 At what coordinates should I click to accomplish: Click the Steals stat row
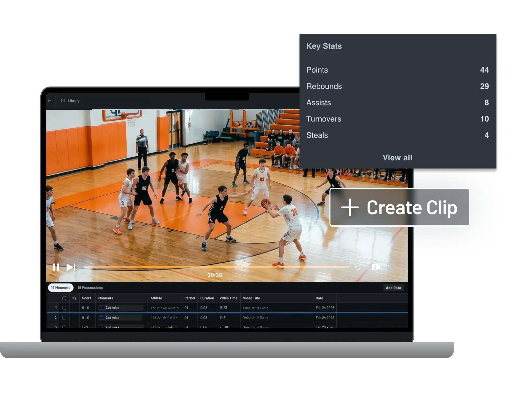coord(398,135)
